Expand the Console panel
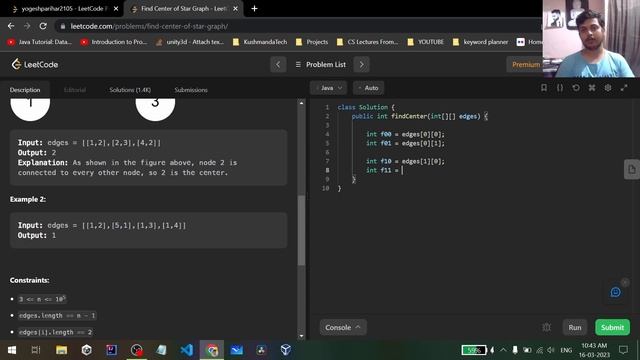This screenshot has width=640, height=360. click(x=342, y=327)
